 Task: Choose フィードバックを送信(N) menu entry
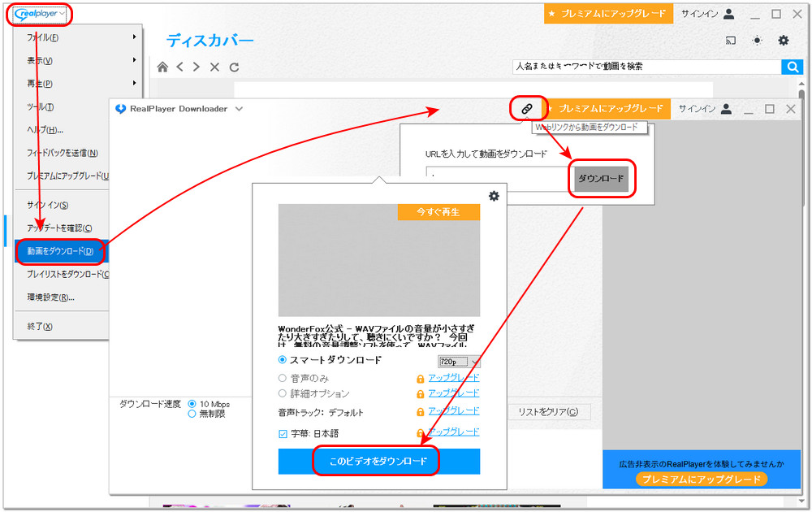pyautogui.click(x=63, y=153)
